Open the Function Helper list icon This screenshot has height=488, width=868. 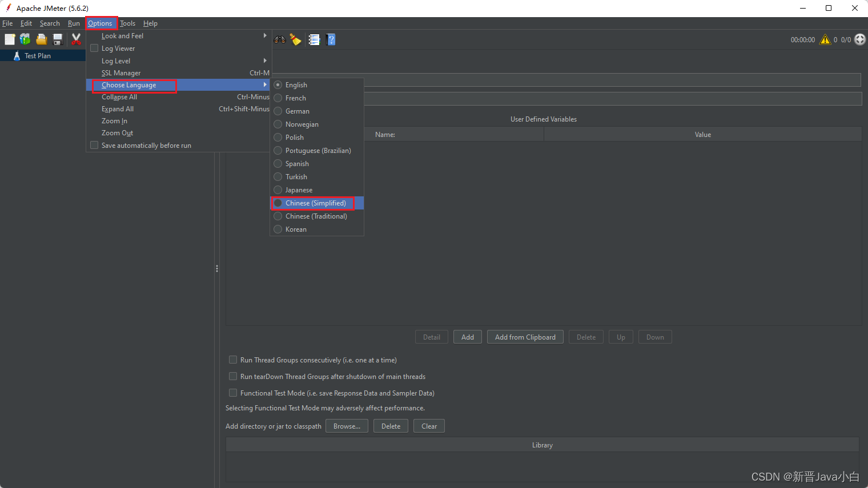[x=314, y=39]
